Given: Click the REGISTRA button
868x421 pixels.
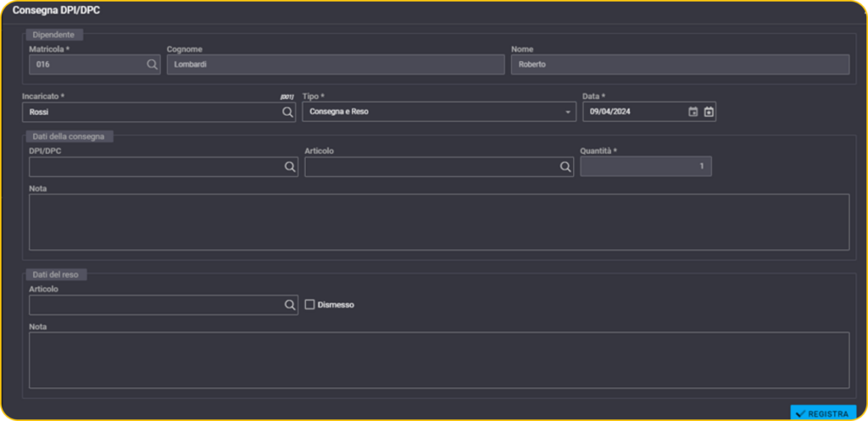Looking at the screenshot, I should [x=823, y=413].
